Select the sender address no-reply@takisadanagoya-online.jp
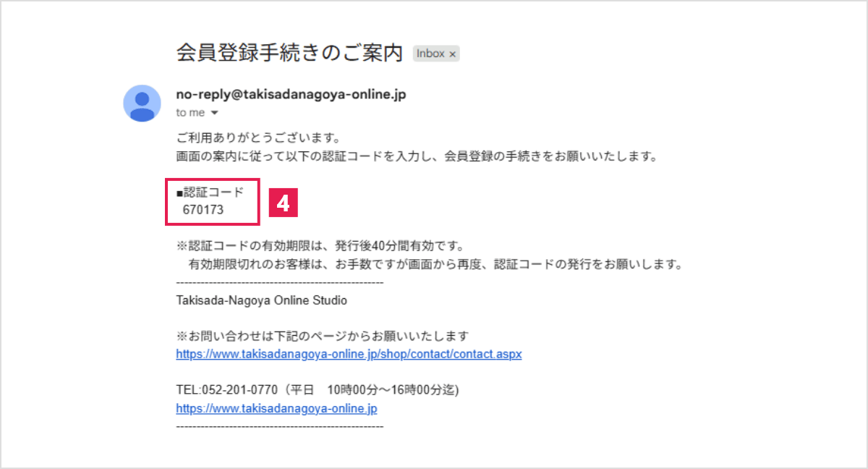The image size is (868, 469). (x=289, y=94)
